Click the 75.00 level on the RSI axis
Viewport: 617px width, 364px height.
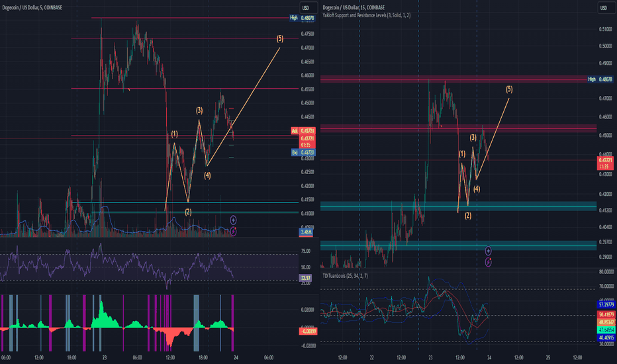coord(305,251)
